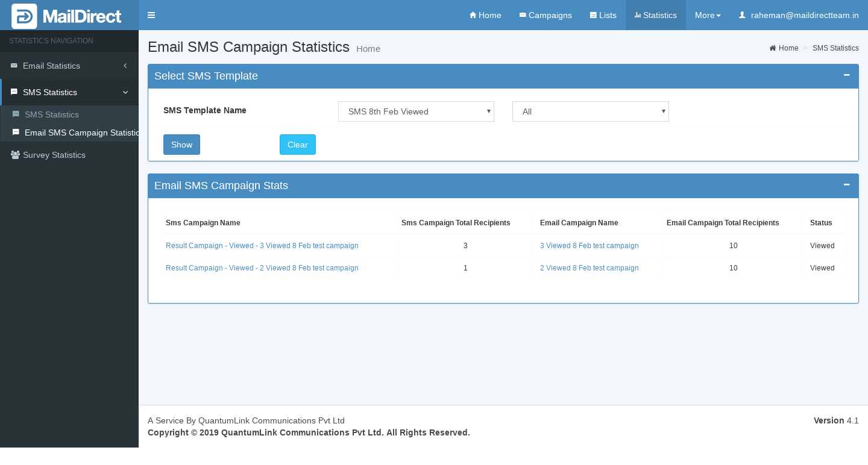This screenshot has width=868, height=465.
Task: Collapse Email SMS Campaign Stats panel
Action: pos(846,185)
